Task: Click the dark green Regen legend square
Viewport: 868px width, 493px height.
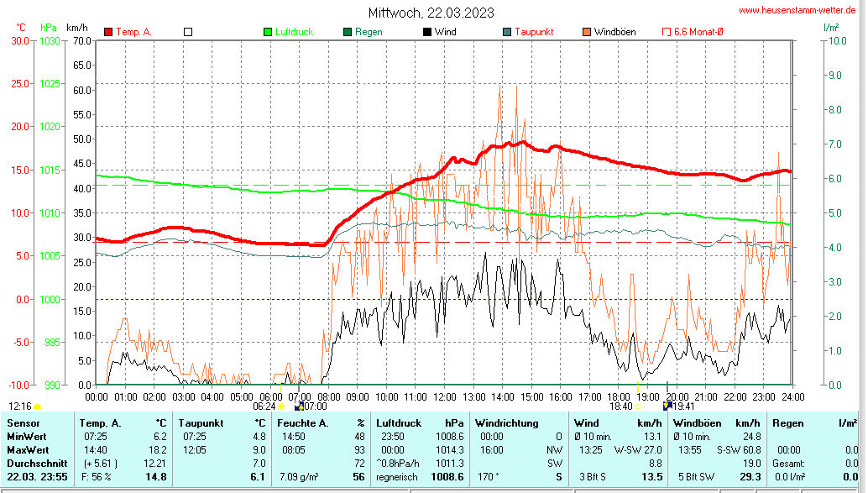Action: [x=348, y=32]
